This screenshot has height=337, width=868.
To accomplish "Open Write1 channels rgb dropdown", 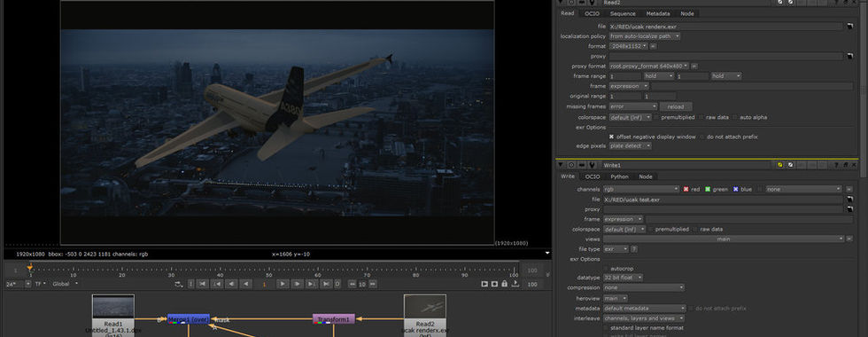I will (640, 189).
